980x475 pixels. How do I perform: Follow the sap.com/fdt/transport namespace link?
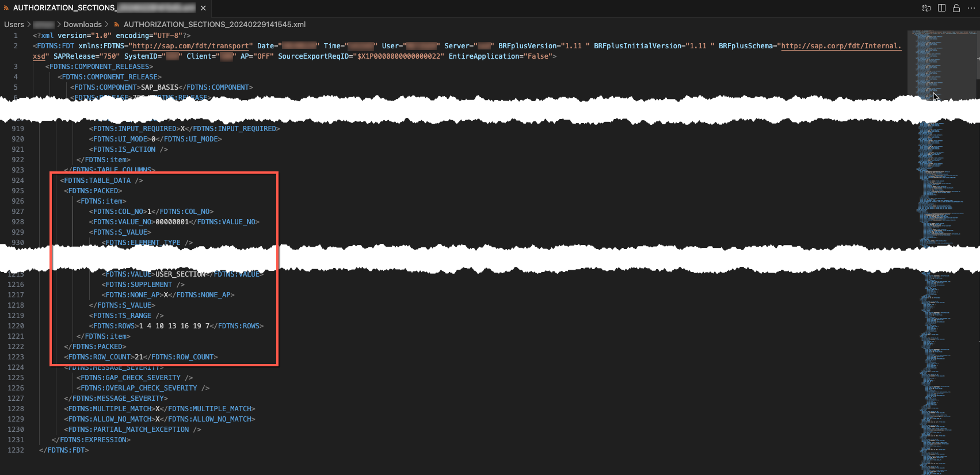pos(191,46)
